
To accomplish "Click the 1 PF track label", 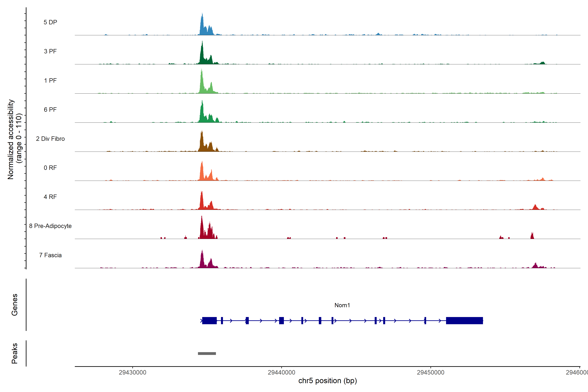I will tap(50, 81).
